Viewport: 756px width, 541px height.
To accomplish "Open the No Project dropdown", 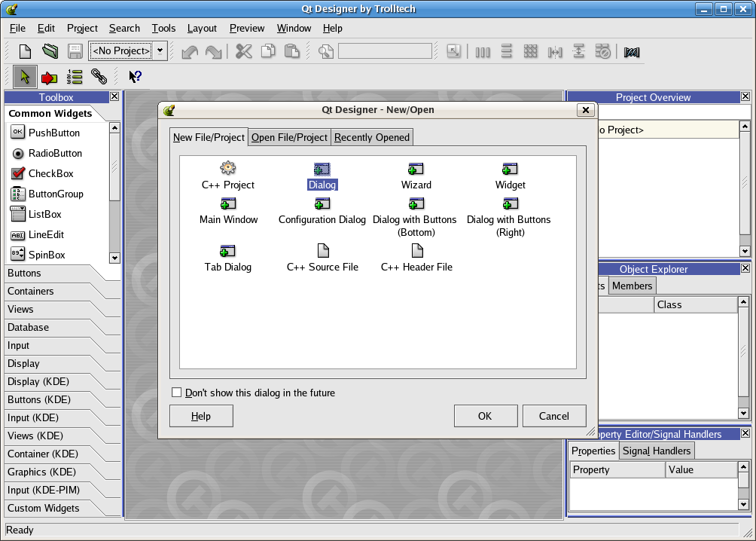I will 160,51.
